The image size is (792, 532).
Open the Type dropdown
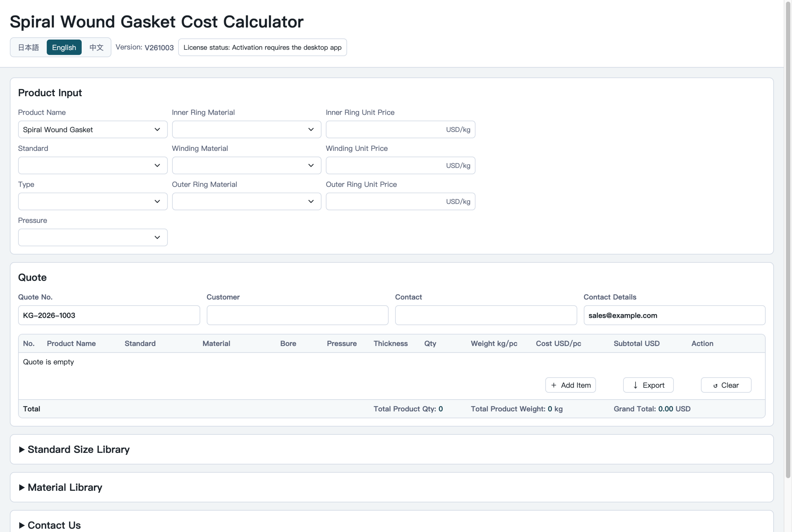93,202
